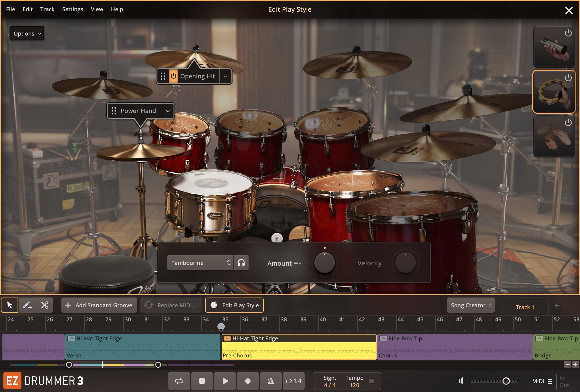
Task: Open the Song Creator panel
Action: click(x=471, y=305)
